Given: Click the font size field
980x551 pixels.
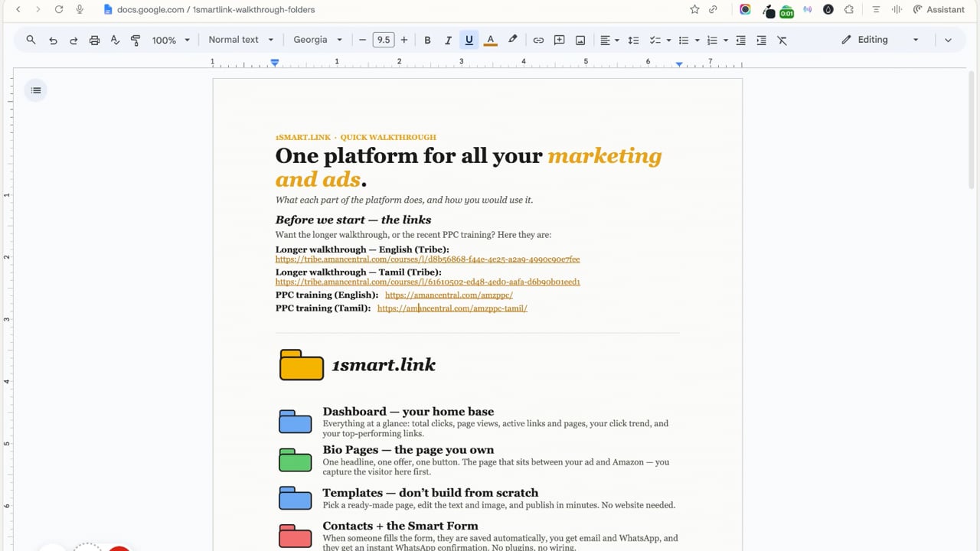Looking at the screenshot, I should pos(384,40).
